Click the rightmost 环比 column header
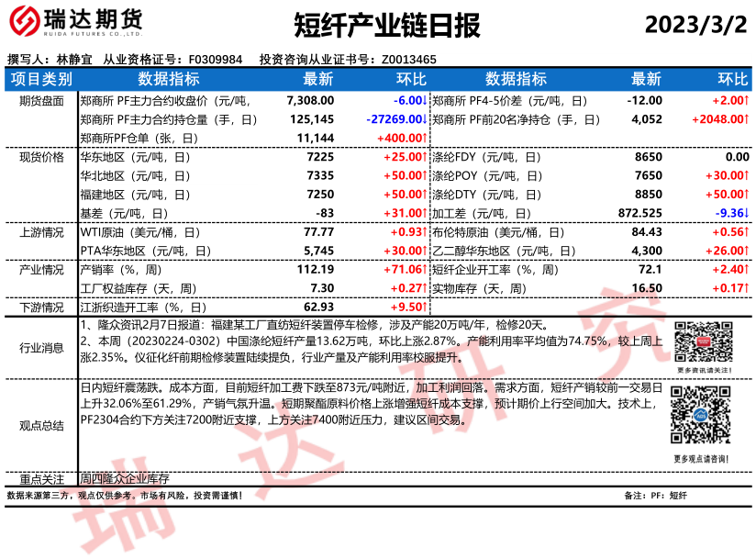This screenshot has height=559, width=756. tap(732, 79)
